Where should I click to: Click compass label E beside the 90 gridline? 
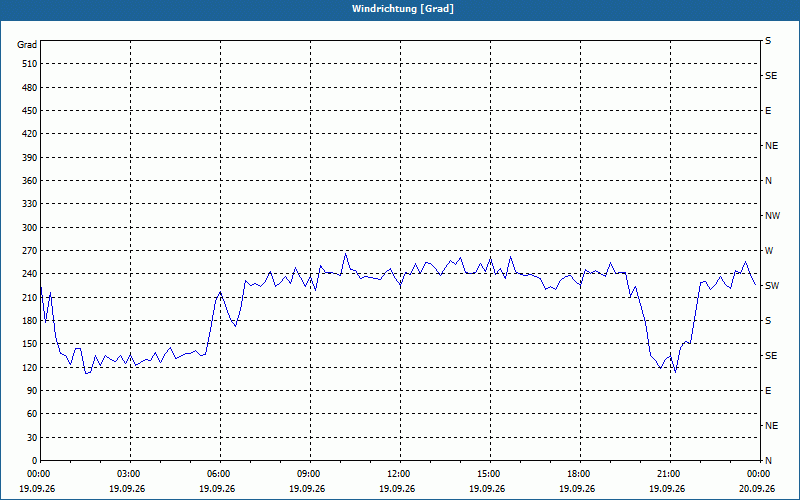click(x=768, y=390)
